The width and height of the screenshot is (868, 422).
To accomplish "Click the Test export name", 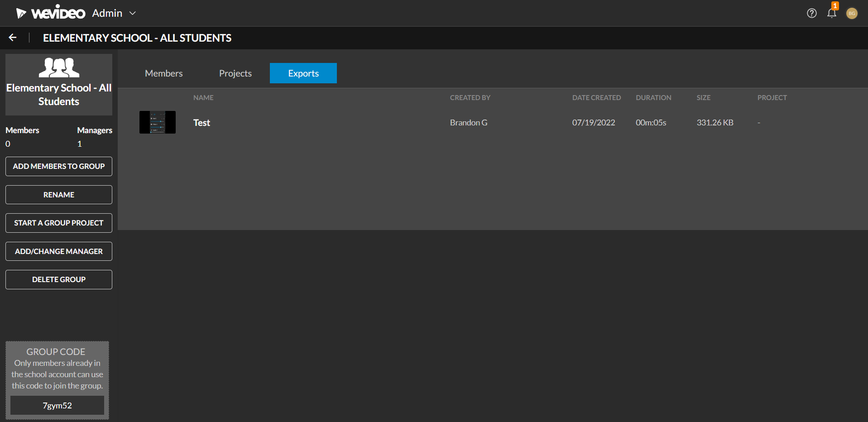I will (201, 123).
